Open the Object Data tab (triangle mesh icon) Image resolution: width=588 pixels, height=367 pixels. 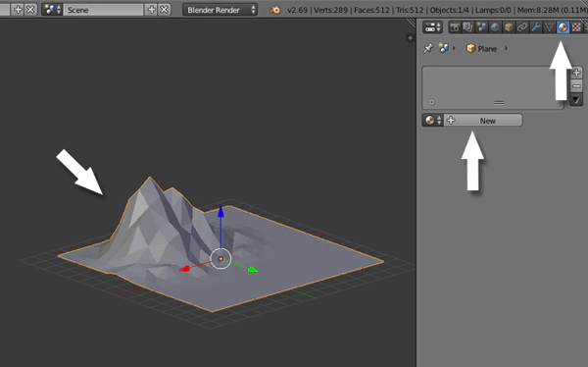pyautogui.click(x=549, y=27)
